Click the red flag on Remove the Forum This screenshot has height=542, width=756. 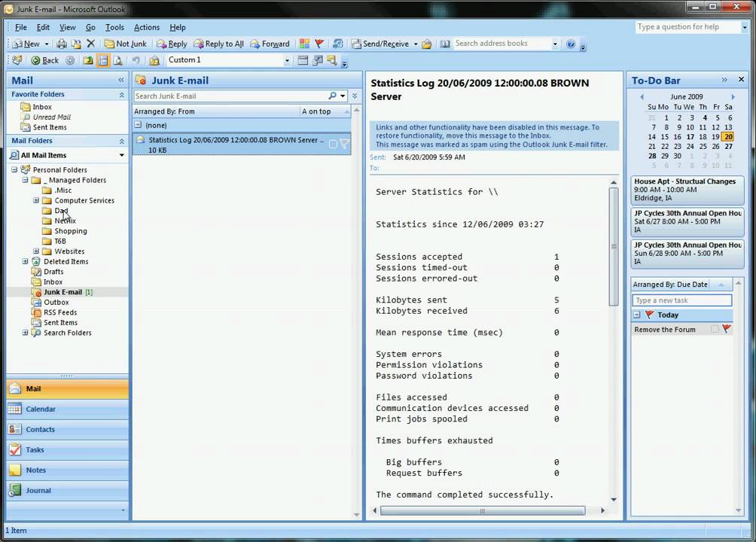[x=727, y=329]
